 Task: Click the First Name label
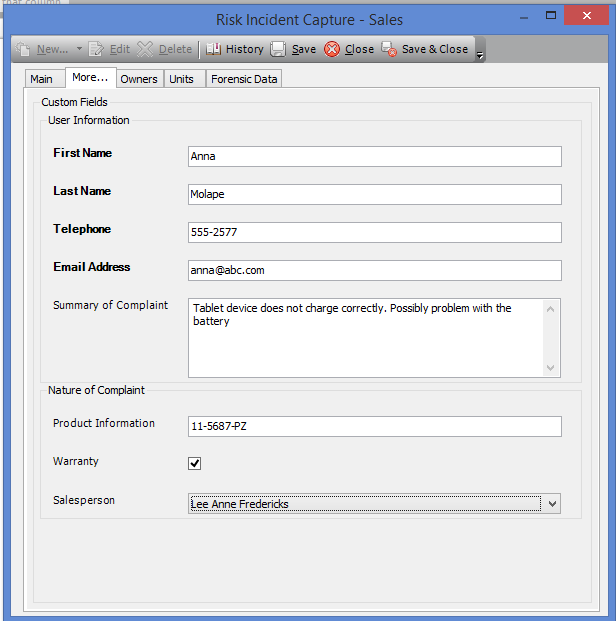(x=82, y=153)
